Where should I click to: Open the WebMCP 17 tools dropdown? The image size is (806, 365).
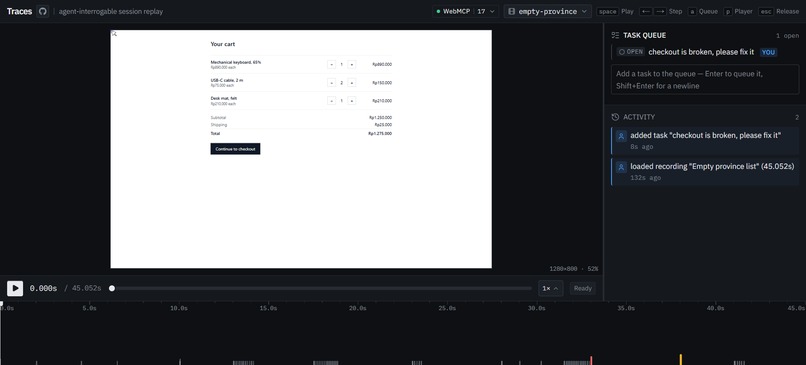click(465, 11)
